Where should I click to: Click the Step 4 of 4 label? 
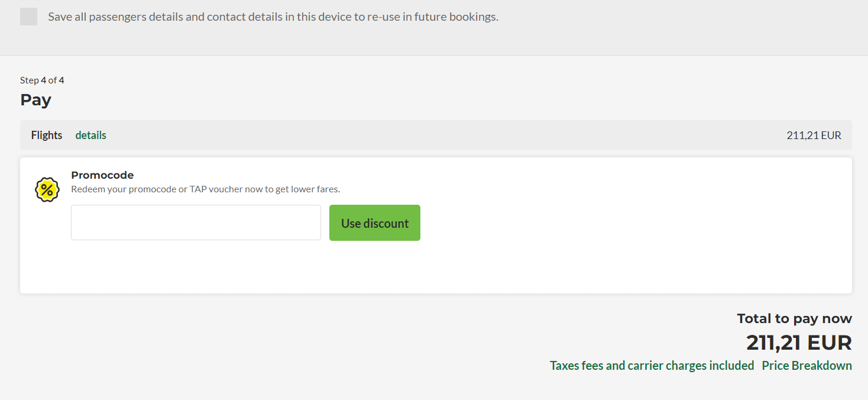coord(42,80)
